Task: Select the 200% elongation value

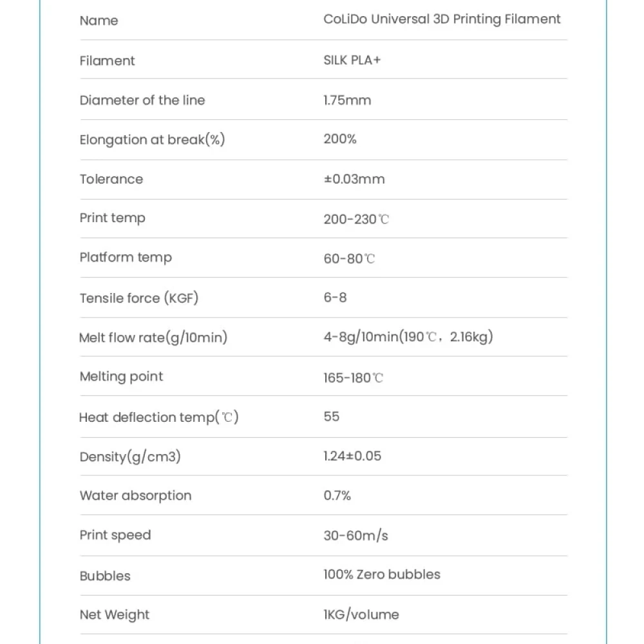Action: coord(339,139)
